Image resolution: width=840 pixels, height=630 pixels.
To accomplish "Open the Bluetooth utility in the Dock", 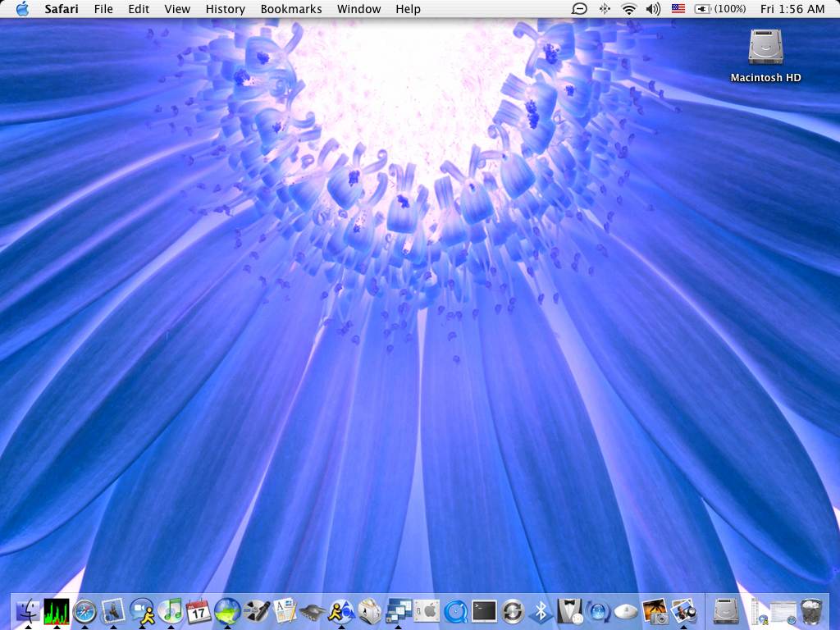I will tap(541, 610).
